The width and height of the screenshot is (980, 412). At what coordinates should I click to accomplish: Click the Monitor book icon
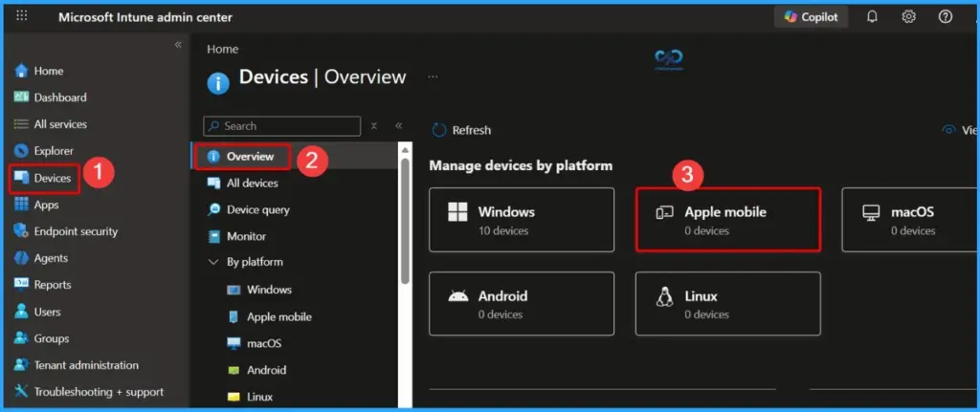[x=214, y=236]
